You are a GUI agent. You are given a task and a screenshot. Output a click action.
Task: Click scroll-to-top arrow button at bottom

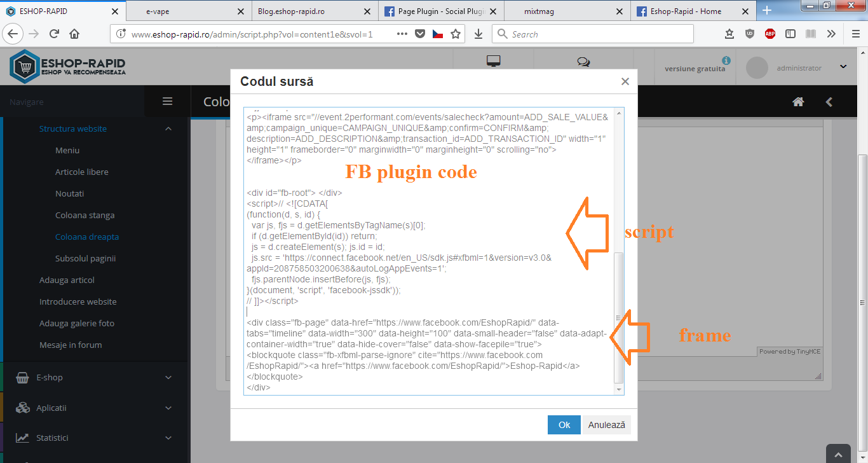tap(838, 453)
